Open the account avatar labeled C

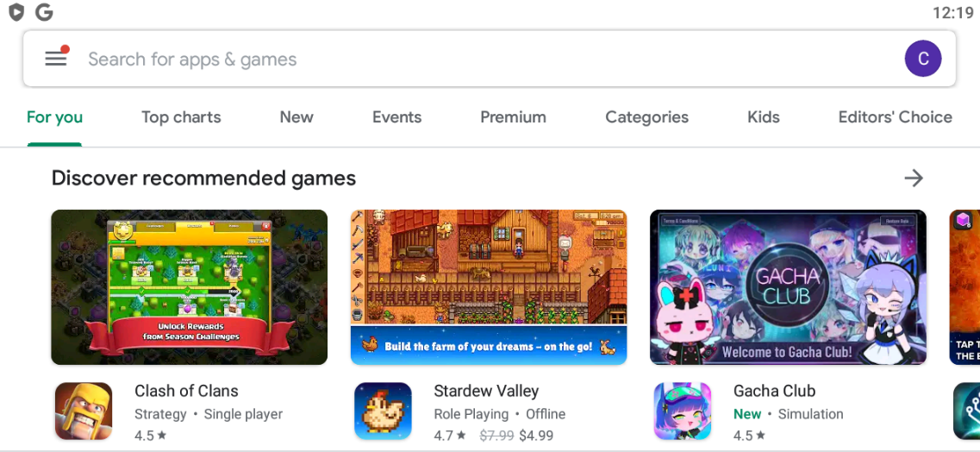922,59
